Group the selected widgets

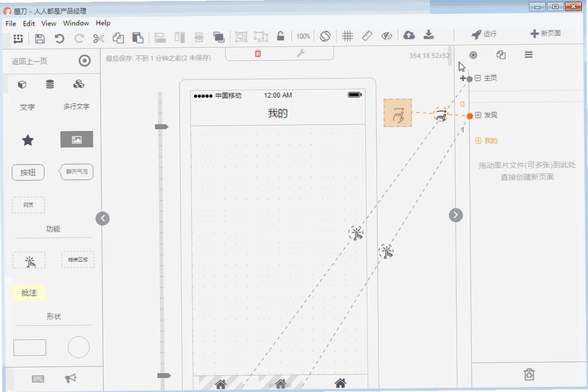click(241, 37)
